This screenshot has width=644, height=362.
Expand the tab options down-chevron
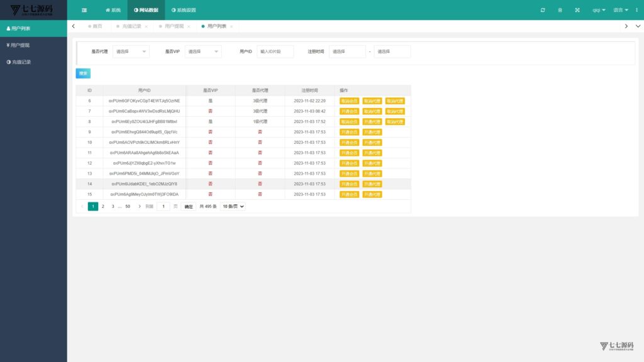tap(638, 26)
